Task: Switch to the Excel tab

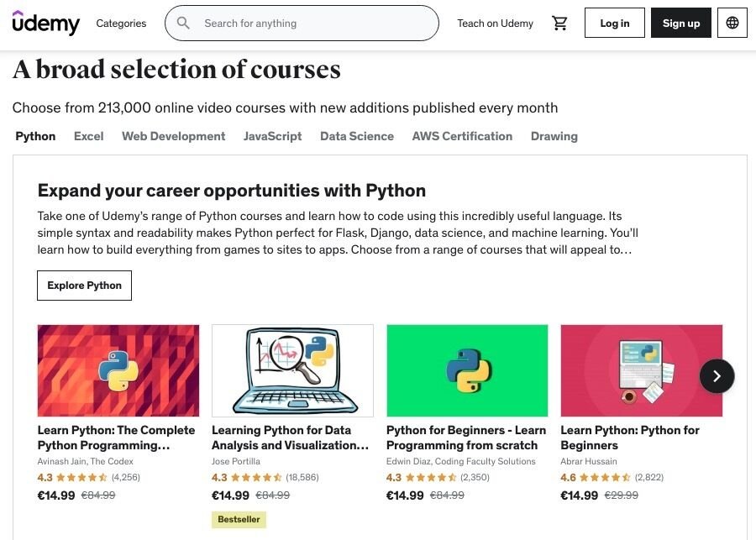Action: 88,136
